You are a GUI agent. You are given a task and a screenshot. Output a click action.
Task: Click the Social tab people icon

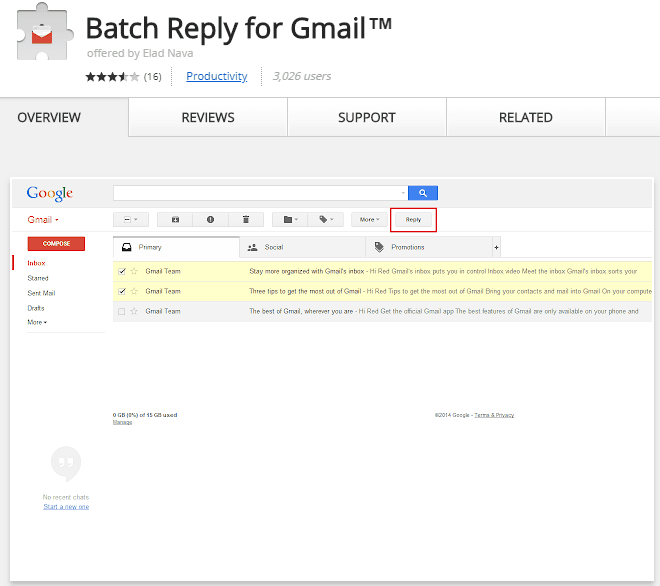pyautogui.click(x=253, y=248)
